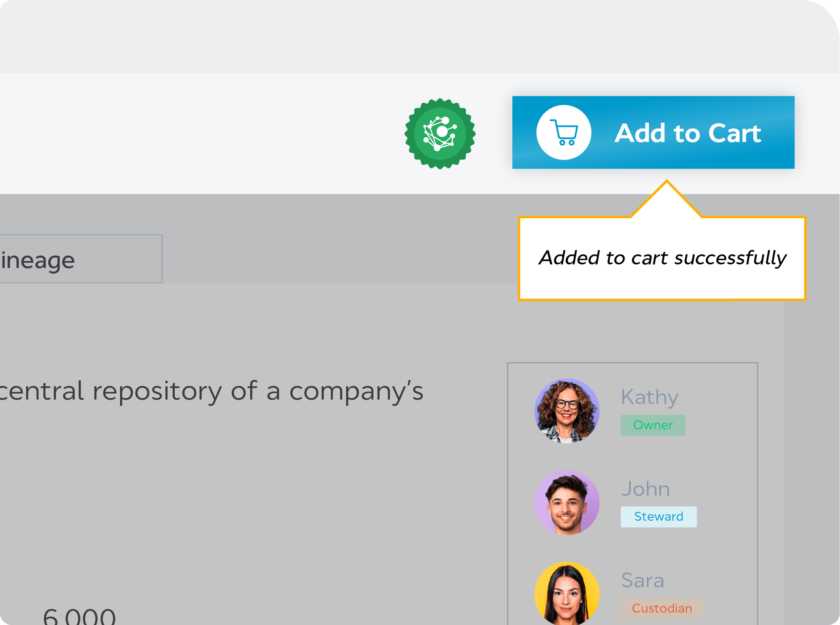
Task: Click the Steward role tag
Action: (x=658, y=517)
